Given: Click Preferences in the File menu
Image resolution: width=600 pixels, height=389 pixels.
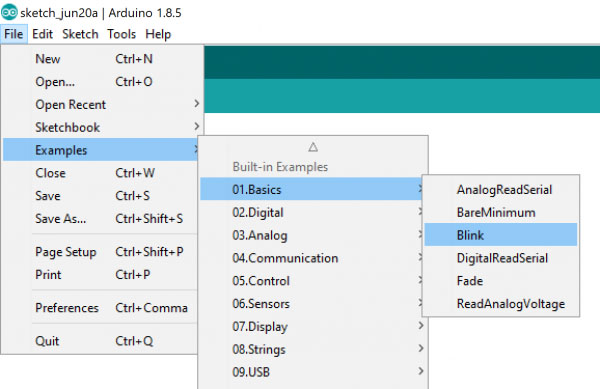Looking at the screenshot, I should [102, 308].
